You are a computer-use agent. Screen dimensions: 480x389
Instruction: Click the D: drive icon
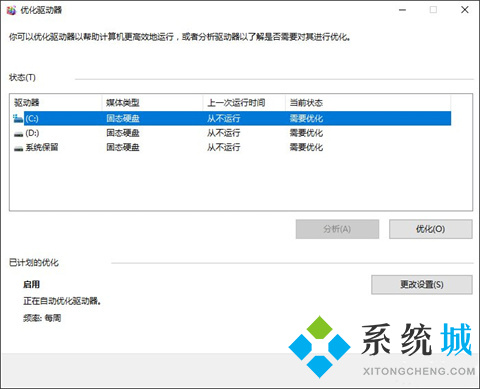pos(18,134)
